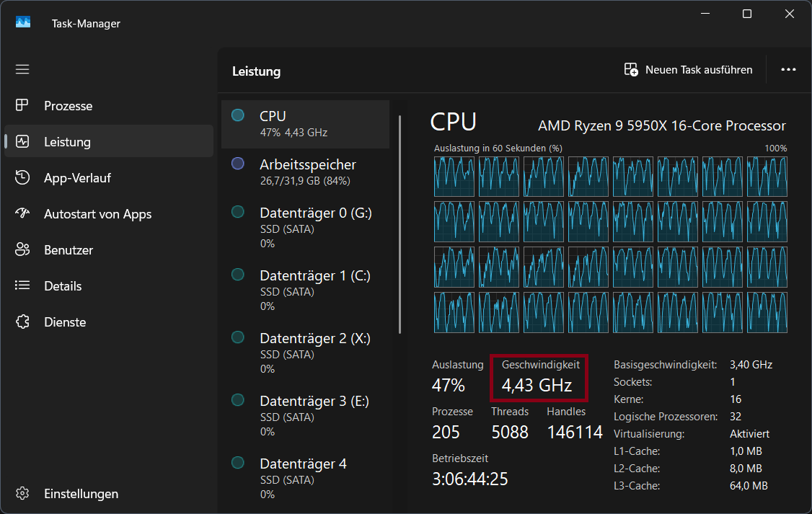
Task: Click the Benutzer people icon
Action: coord(22,250)
